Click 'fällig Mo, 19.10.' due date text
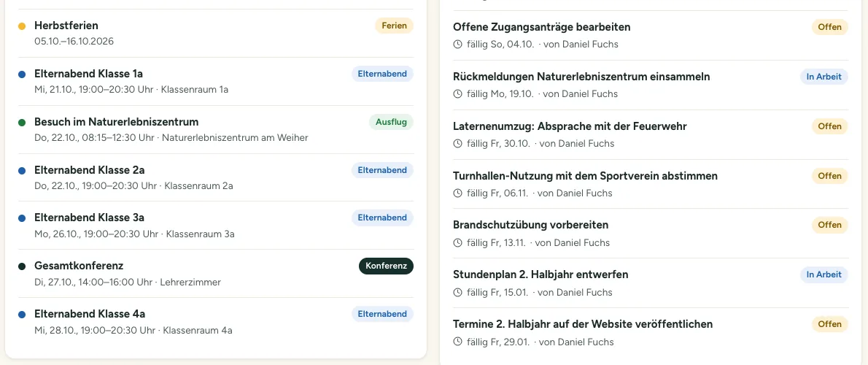The width and height of the screenshot is (868, 365). click(500, 94)
